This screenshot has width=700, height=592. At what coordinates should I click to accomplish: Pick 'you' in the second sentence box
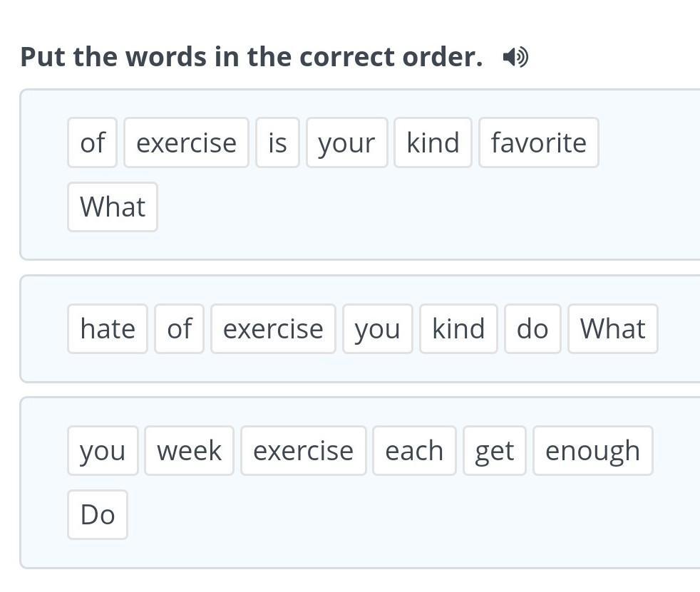tap(377, 329)
